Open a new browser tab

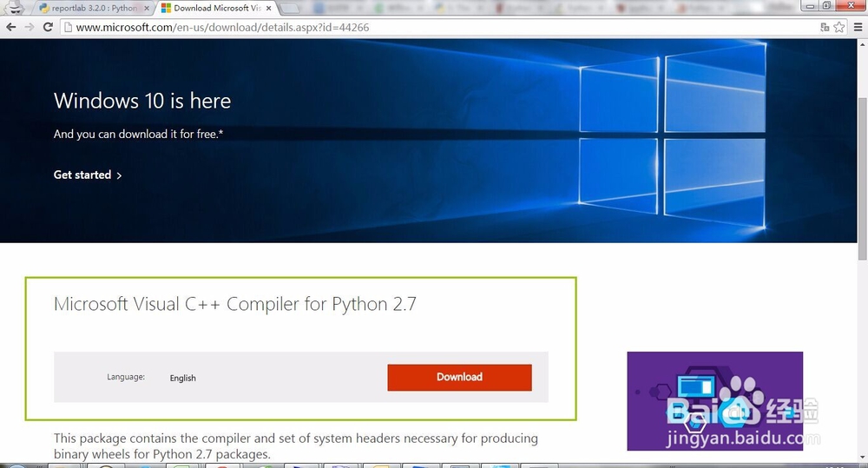click(290, 9)
